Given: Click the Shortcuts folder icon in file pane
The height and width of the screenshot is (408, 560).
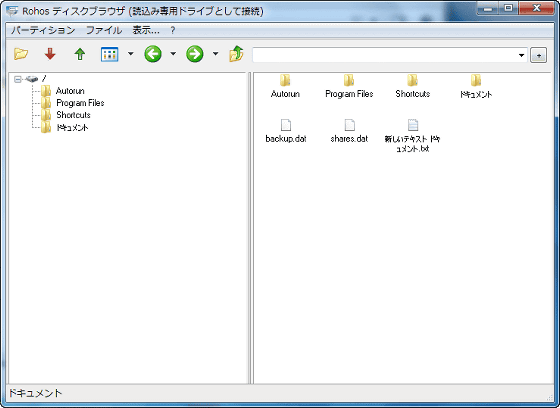Looking at the screenshot, I should tap(412, 80).
